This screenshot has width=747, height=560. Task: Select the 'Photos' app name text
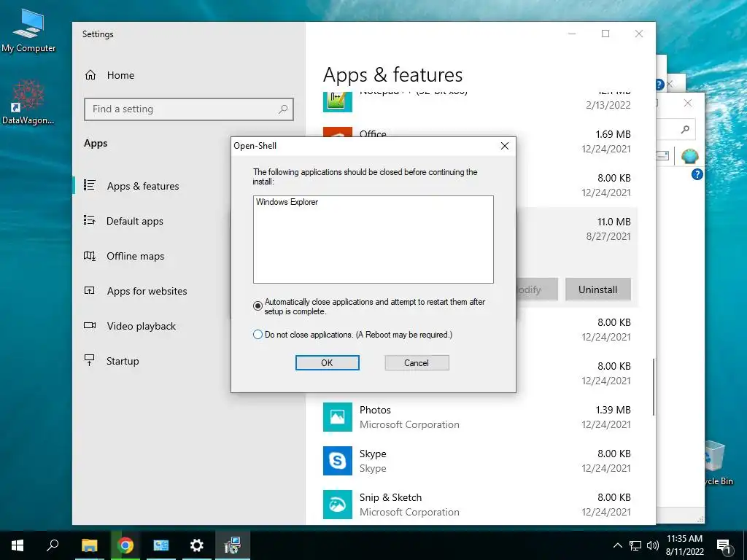tap(375, 410)
